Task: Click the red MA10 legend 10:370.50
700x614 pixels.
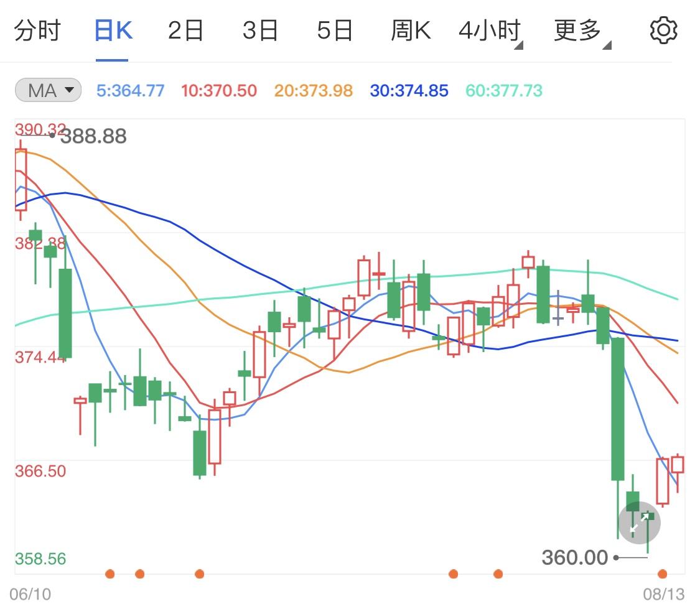Action: (x=219, y=91)
